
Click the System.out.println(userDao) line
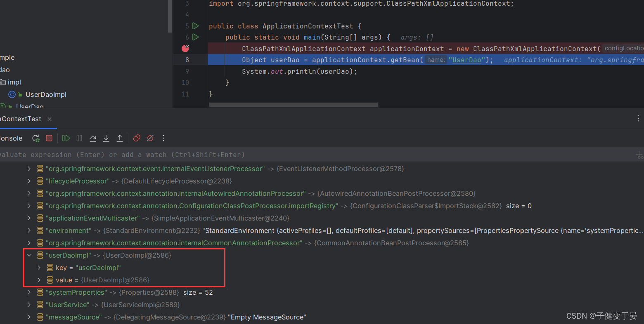tap(299, 71)
